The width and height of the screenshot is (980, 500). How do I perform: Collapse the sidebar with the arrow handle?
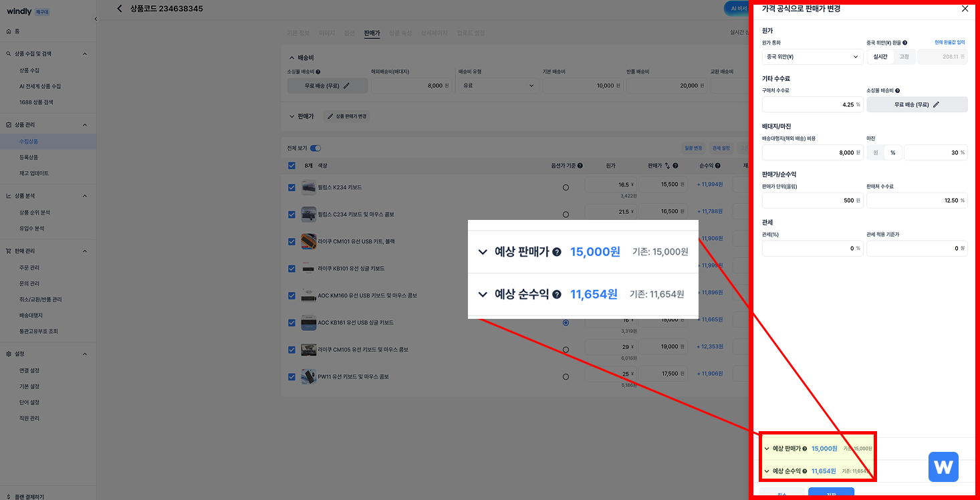coord(95,19)
